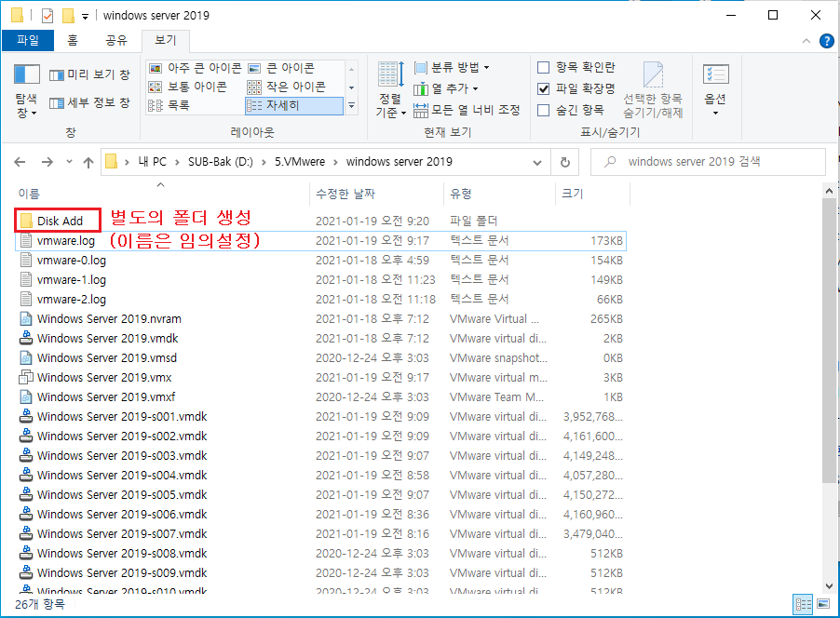Select Windows Server 2019-s004.vmdk file
840x618 pixels.
(x=122, y=475)
